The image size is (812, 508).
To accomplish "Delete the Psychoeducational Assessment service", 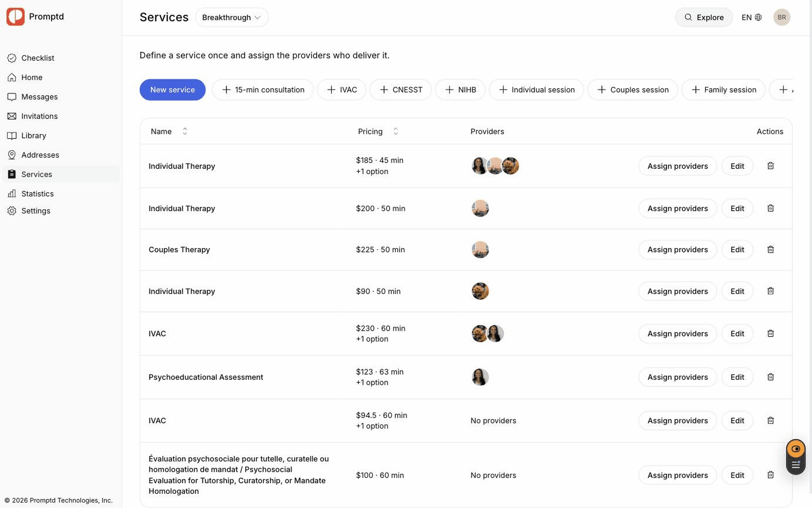I will 770,377.
